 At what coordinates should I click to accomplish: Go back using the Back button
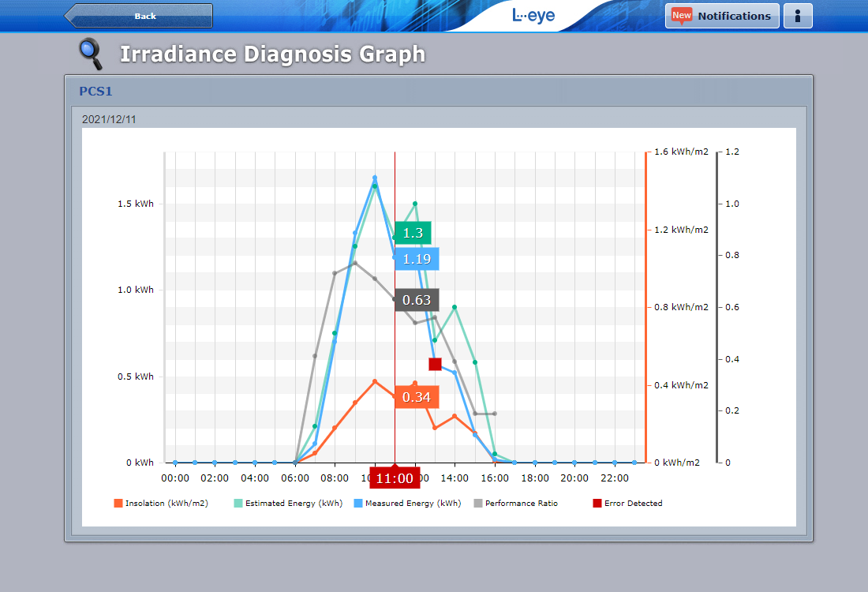pos(138,16)
